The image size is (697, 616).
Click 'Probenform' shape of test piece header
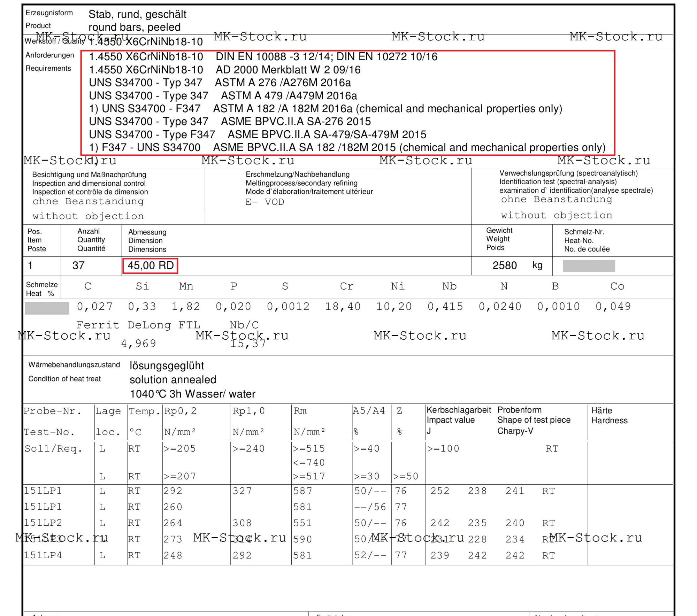[x=519, y=410]
